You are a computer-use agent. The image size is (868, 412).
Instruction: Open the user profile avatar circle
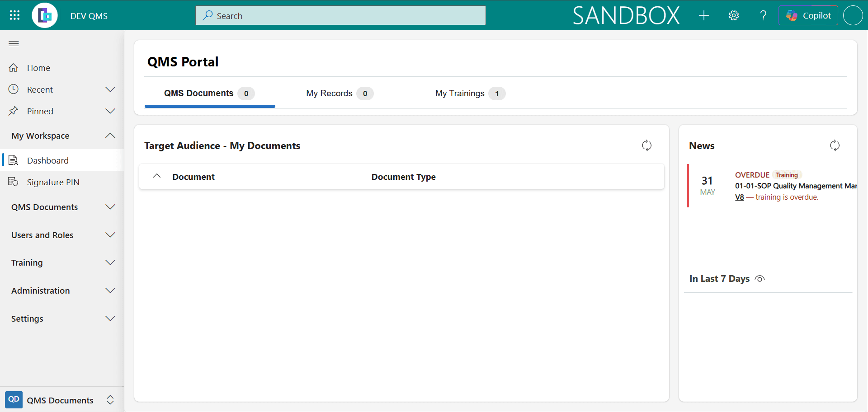pyautogui.click(x=853, y=15)
